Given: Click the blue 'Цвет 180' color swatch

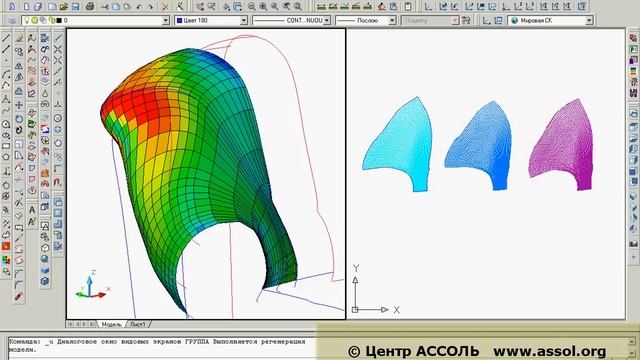Looking at the screenshot, I should click(179, 20).
